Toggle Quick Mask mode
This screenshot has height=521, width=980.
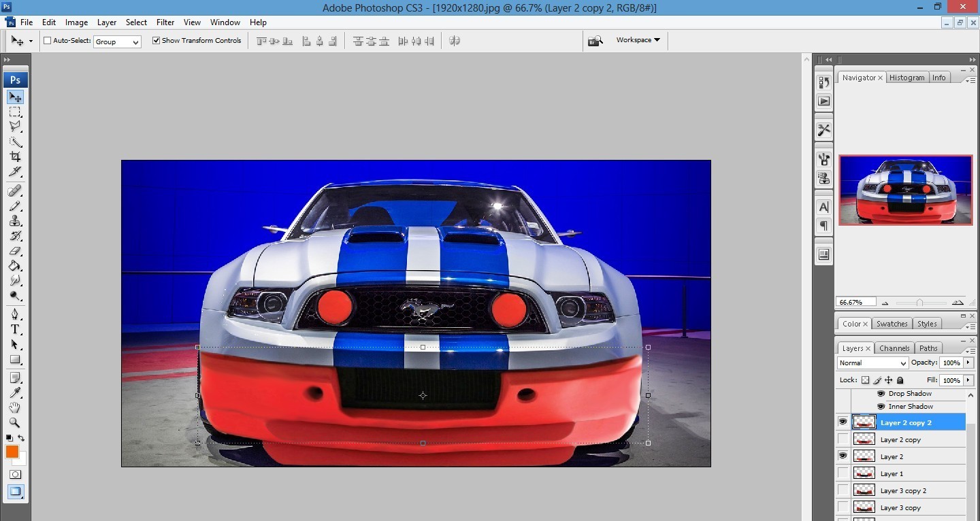coord(15,474)
